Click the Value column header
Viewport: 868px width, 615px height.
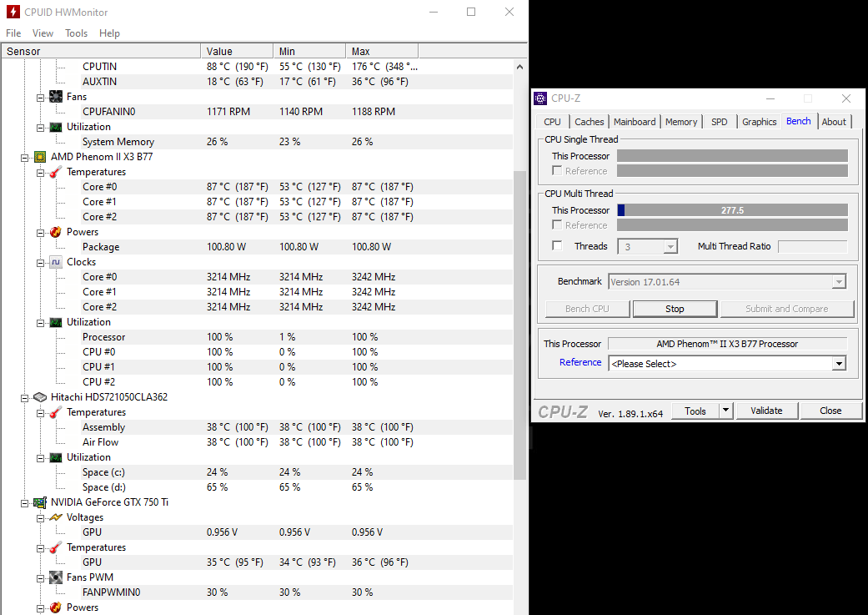(237, 52)
